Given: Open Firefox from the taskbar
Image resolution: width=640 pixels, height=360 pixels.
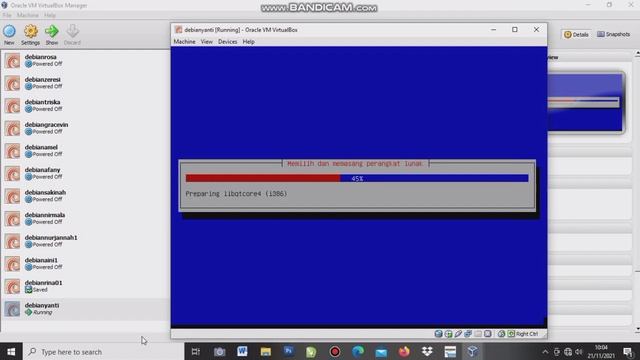Looking at the screenshot, I should click(404, 351).
